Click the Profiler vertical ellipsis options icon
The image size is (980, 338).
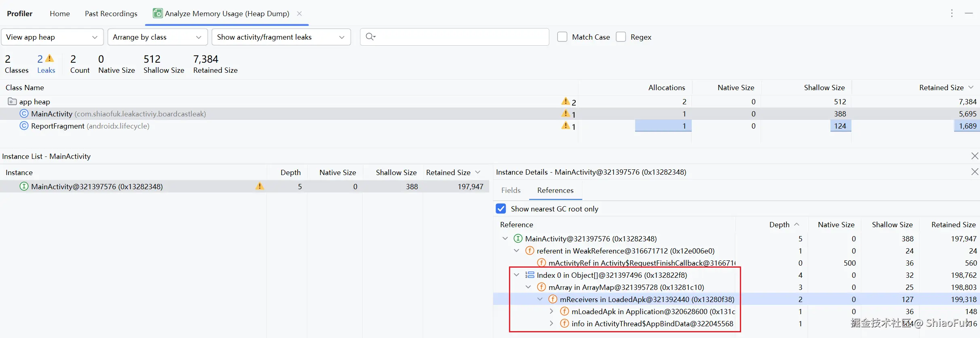[x=952, y=13]
